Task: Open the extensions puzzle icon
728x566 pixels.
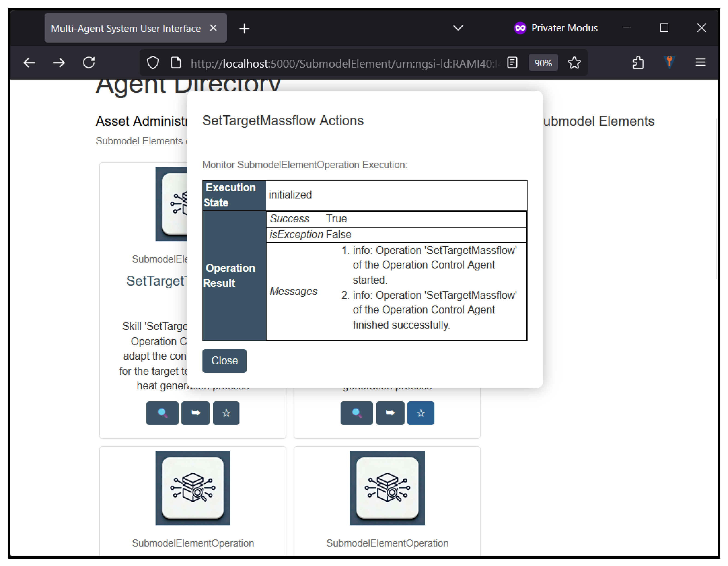Action: [x=638, y=63]
